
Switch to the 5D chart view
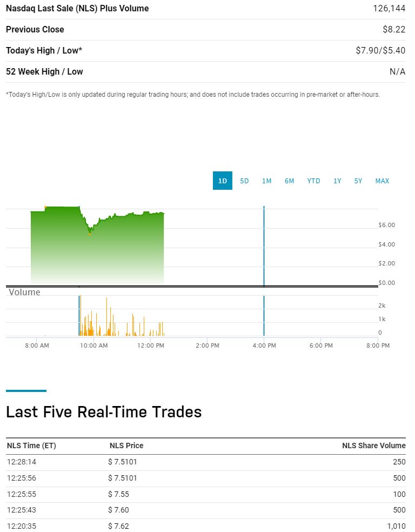click(x=244, y=181)
